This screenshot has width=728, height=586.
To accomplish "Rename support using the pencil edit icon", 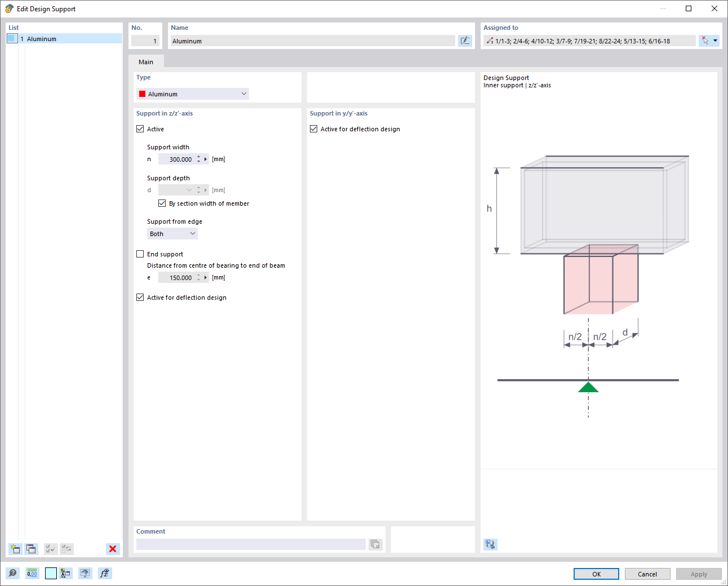I will tap(465, 40).
